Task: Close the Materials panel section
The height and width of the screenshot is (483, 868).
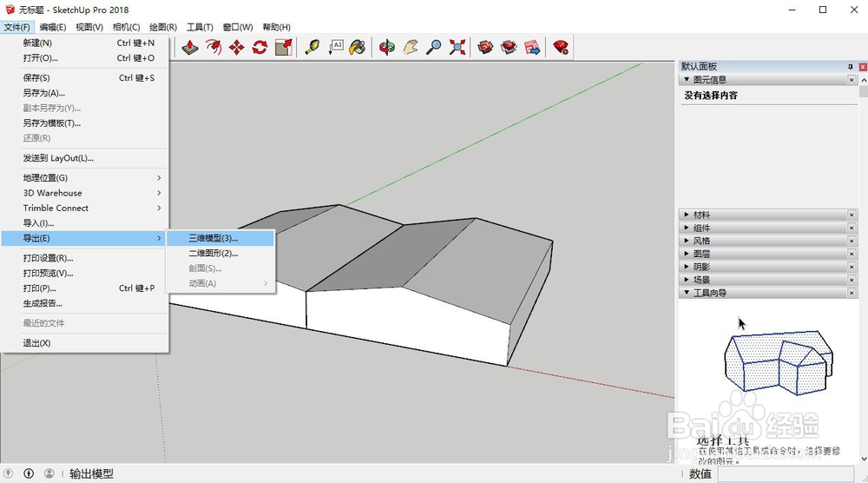Action: tap(852, 215)
